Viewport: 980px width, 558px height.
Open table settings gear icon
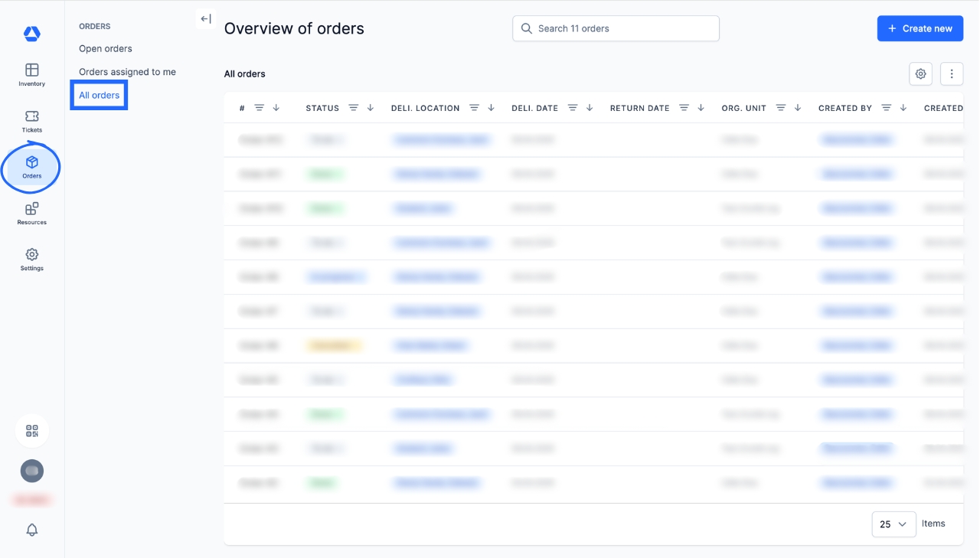(920, 74)
